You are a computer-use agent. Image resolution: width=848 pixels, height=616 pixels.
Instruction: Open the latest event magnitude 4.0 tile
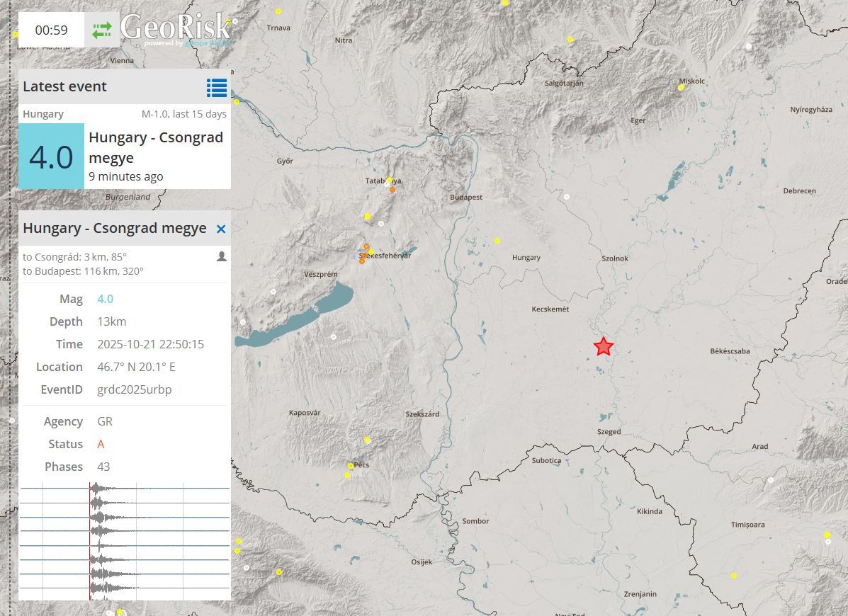tap(51, 156)
